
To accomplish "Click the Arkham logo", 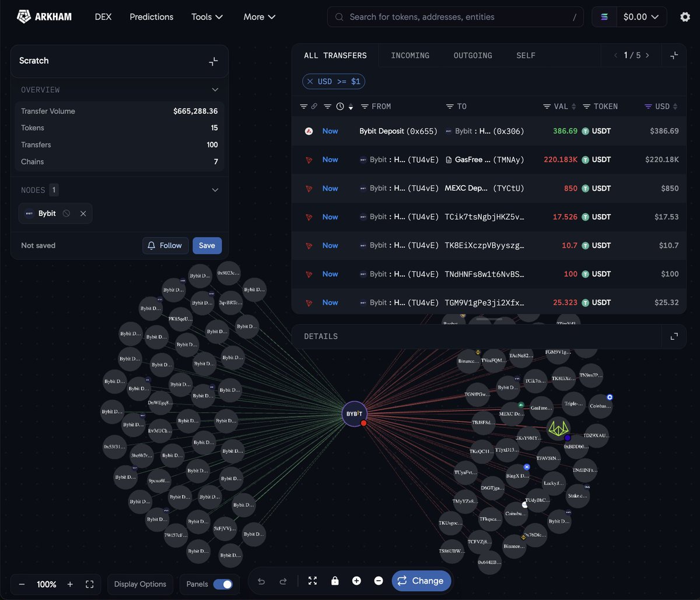I will (x=44, y=17).
